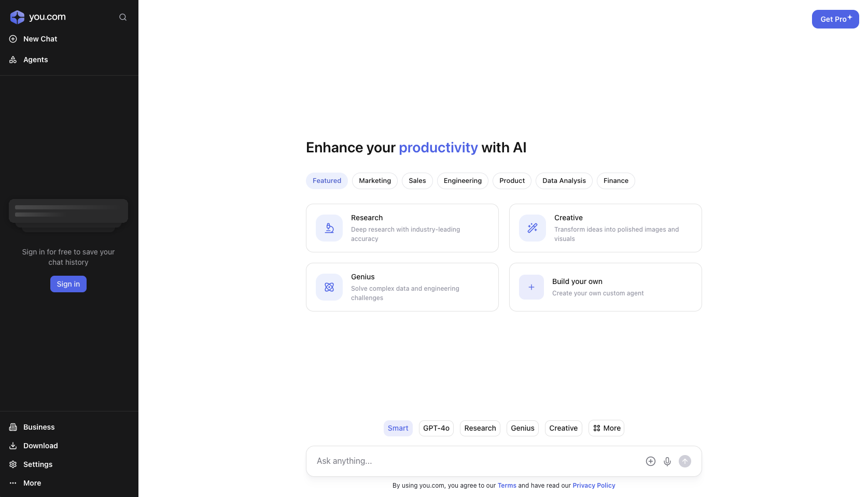Click 'Deep research with industry-leading accuracy' text

(405, 234)
